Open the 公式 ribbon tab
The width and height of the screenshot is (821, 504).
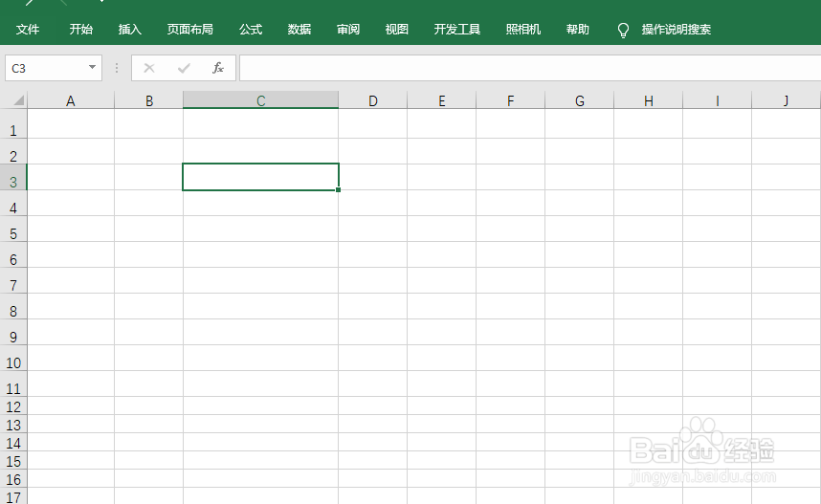251,30
